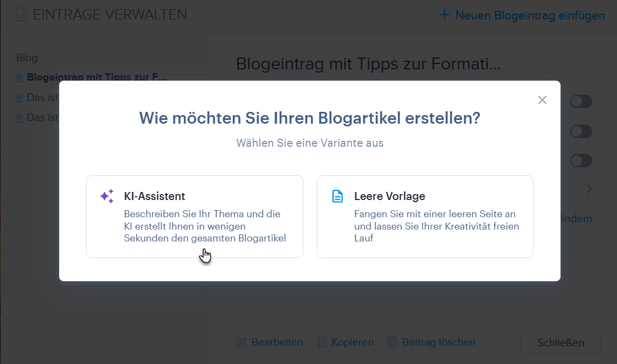617x364 pixels.
Task: Click Kopieren link at bottom
Action: tap(352, 342)
